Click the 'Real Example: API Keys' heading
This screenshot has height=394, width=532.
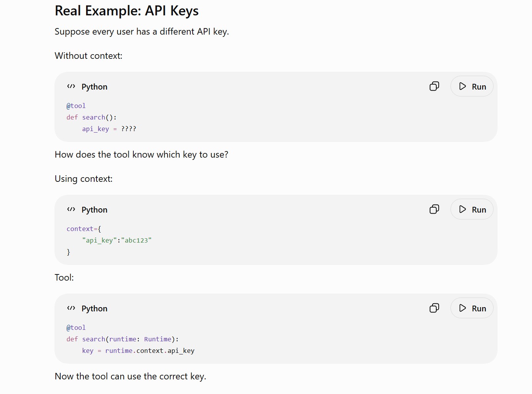[127, 11]
